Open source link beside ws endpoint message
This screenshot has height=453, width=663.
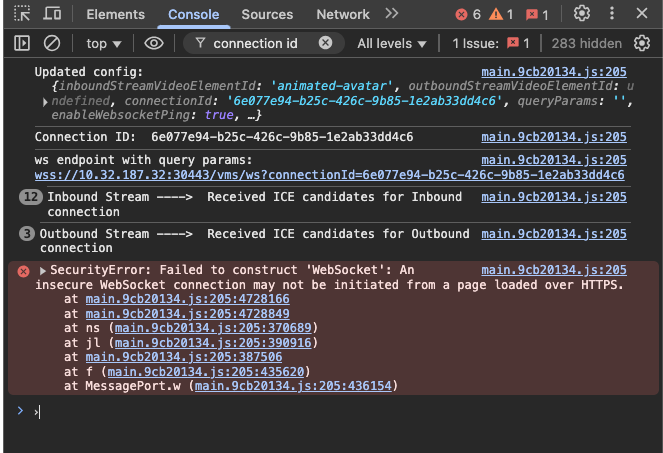coord(554,160)
